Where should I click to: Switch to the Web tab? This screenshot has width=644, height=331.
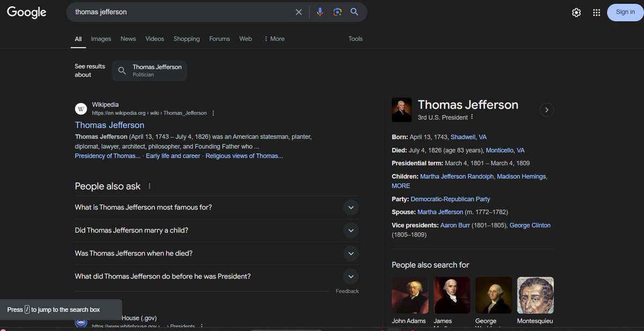point(246,39)
